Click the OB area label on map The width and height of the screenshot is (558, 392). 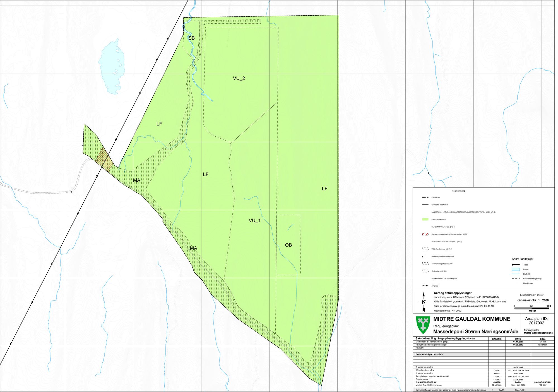(288, 245)
